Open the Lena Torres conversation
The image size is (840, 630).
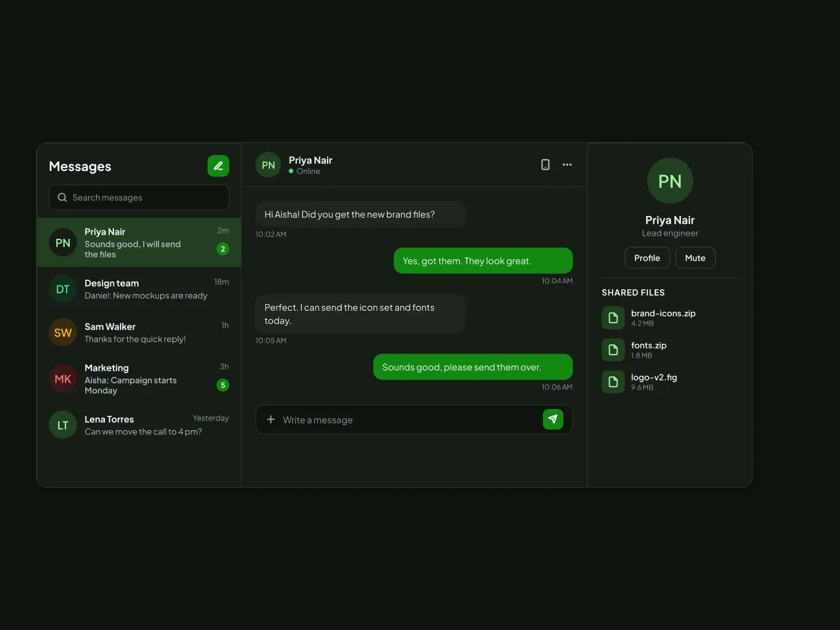click(x=139, y=425)
